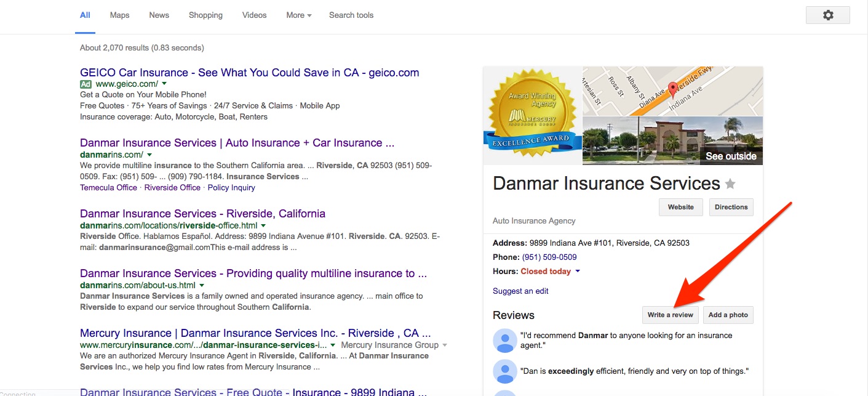Expand arrow after mercuryinsurance.com URL

point(333,345)
